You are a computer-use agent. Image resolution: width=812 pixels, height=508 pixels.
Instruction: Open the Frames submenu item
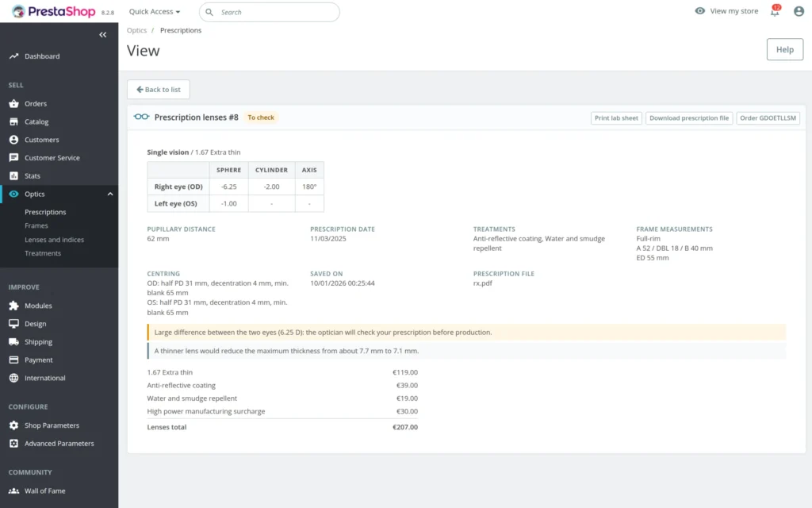coord(36,225)
